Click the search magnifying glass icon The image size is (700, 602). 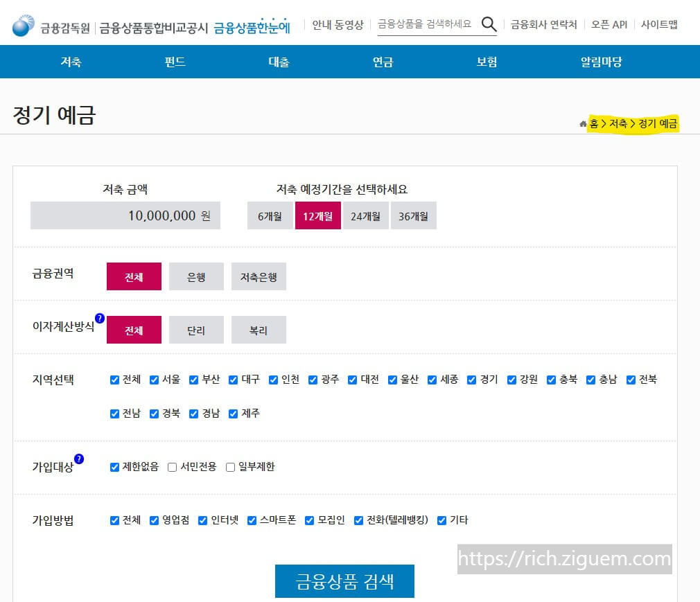click(x=489, y=24)
